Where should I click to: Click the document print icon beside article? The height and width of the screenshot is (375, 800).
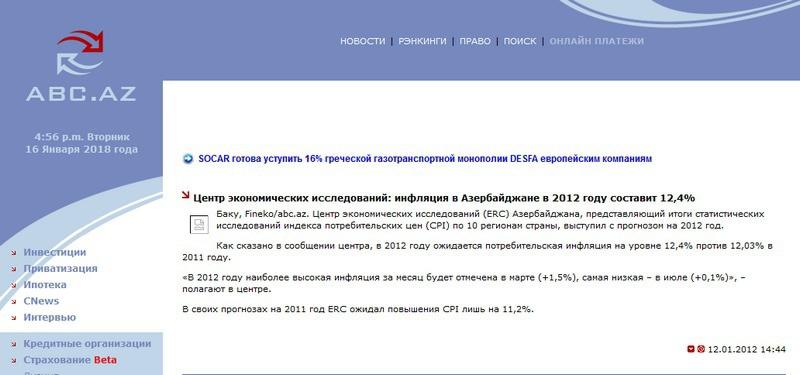click(x=199, y=224)
